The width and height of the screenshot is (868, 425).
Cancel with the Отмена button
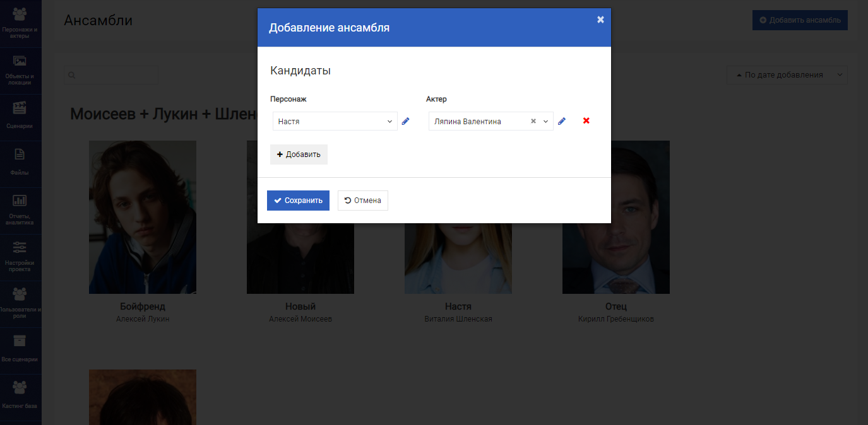click(363, 201)
